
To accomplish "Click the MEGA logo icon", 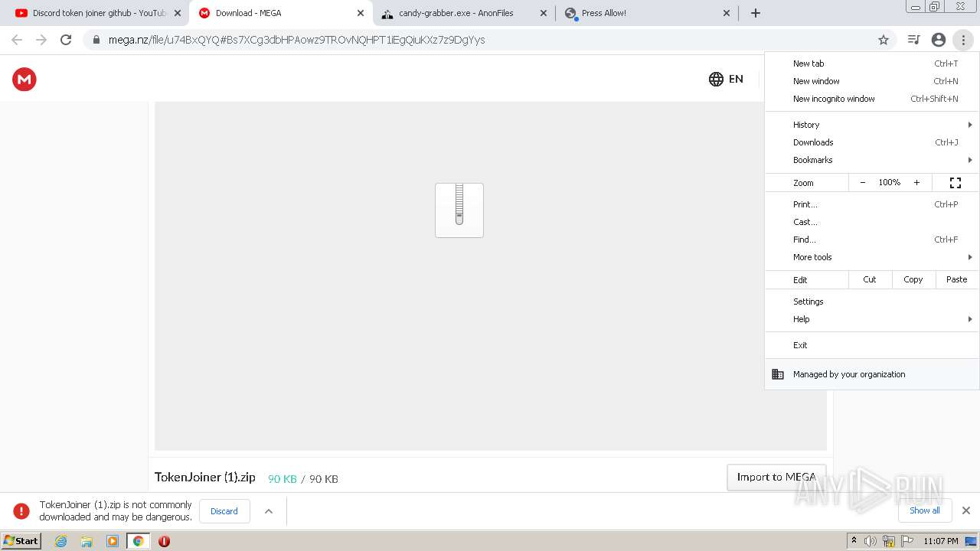I will pos(24,79).
